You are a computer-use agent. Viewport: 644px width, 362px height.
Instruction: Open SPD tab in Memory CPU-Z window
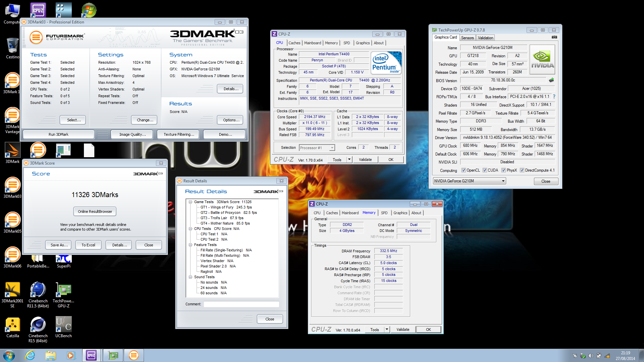pyautogui.click(x=384, y=213)
